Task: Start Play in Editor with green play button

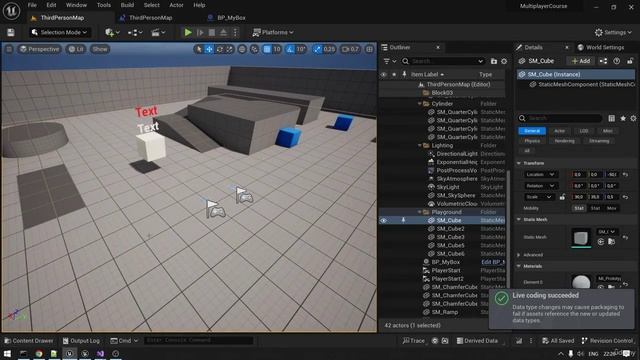Action: pyautogui.click(x=188, y=32)
